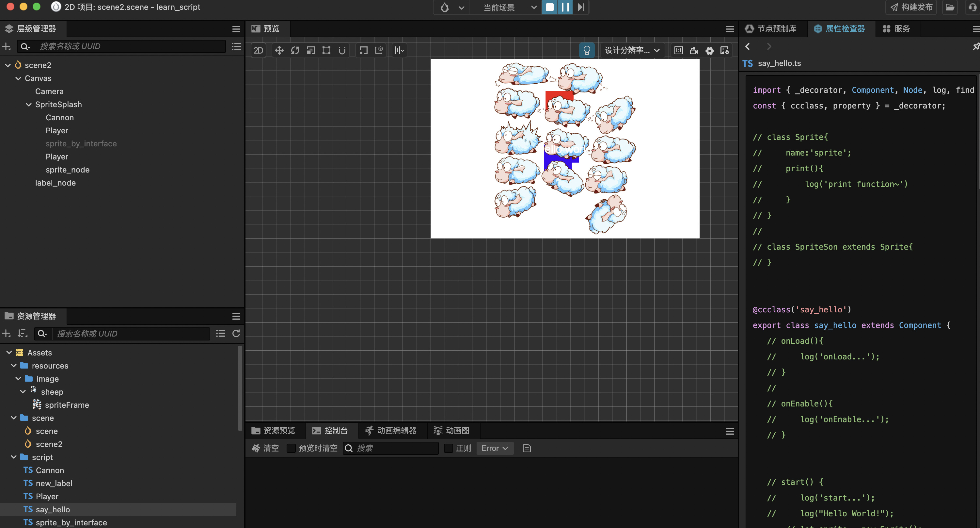The image size is (980, 528).
Task: Open the Error log level dropdown
Action: 495,448
